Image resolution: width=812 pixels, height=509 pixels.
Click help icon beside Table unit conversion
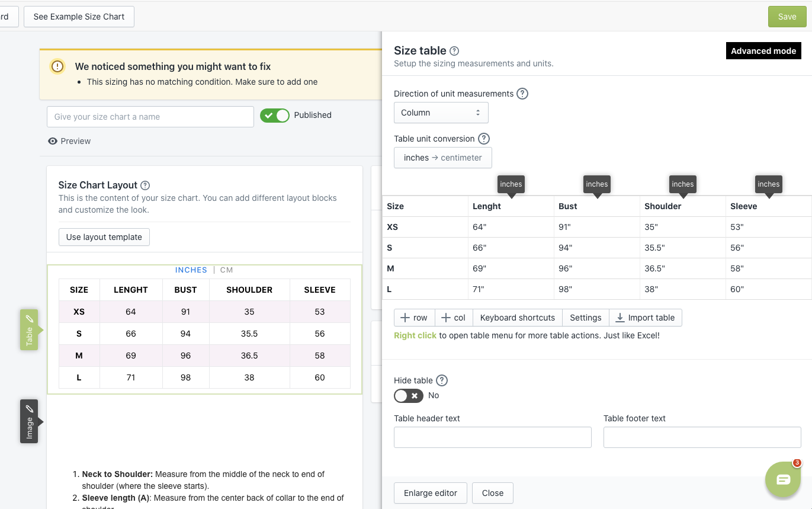[484, 139]
